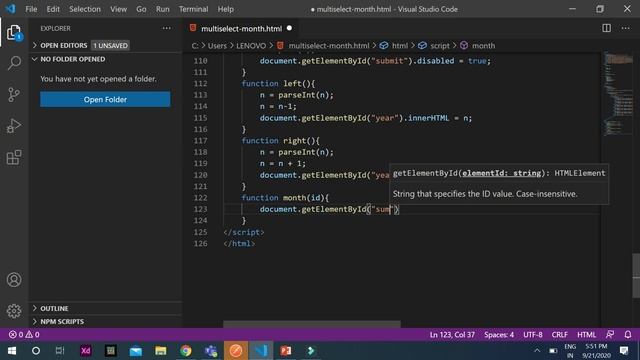Open Explorer views and more actions ellipsis
The width and height of the screenshot is (640, 360).
tap(167, 28)
